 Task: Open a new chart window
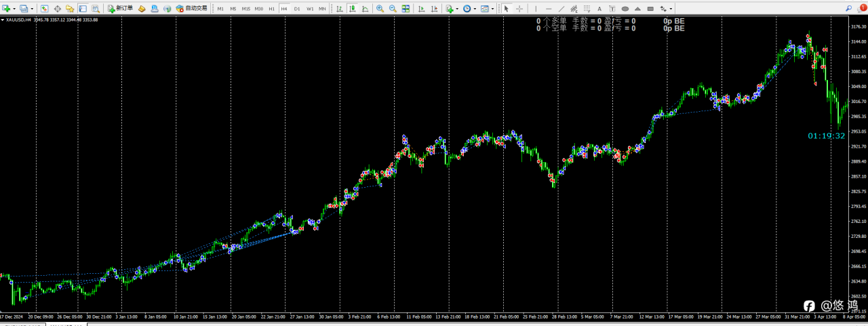(x=6, y=9)
